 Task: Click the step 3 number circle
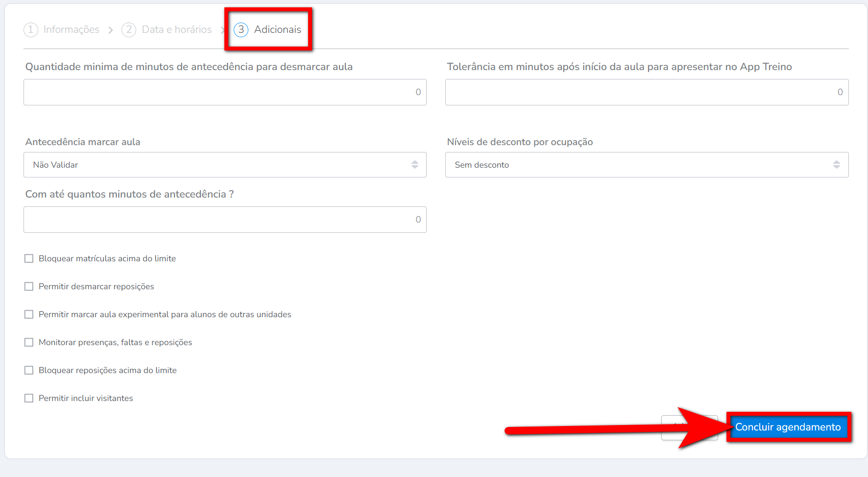(241, 30)
